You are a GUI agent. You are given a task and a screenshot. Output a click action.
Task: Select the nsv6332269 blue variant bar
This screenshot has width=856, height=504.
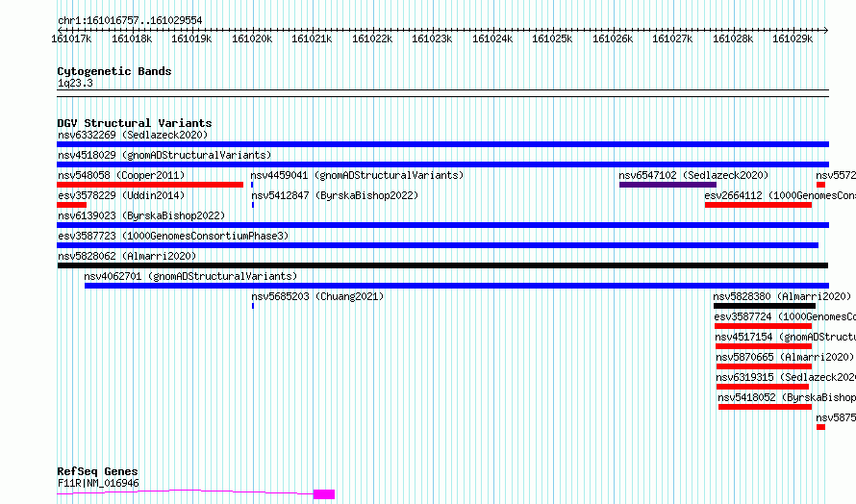(442, 144)
